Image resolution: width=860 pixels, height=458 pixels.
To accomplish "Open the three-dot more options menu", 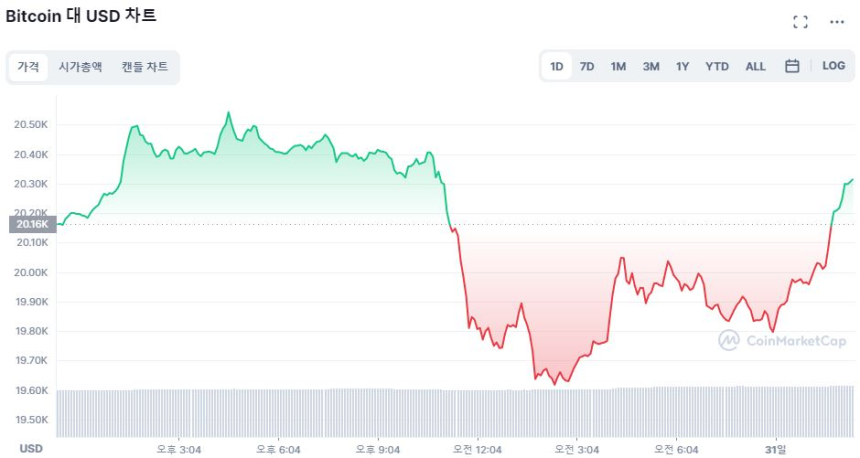I will [x=837, y=22].
